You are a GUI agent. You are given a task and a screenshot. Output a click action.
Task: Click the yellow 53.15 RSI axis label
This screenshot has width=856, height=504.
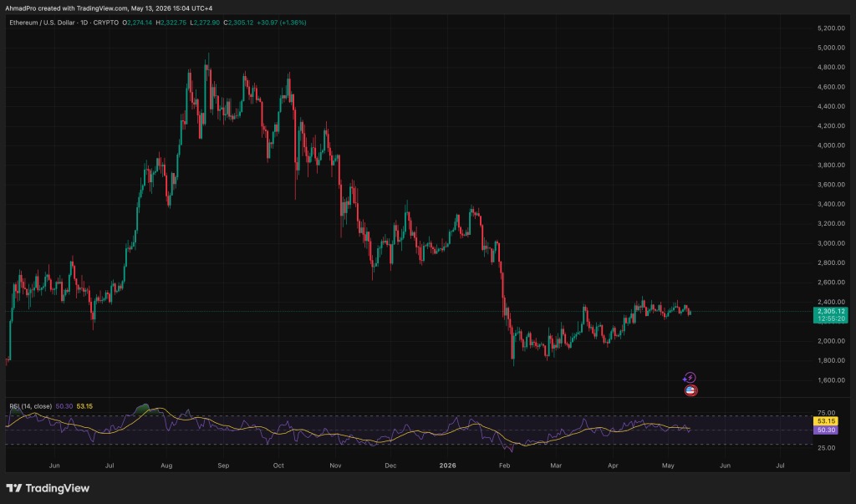tap(825, 421)
